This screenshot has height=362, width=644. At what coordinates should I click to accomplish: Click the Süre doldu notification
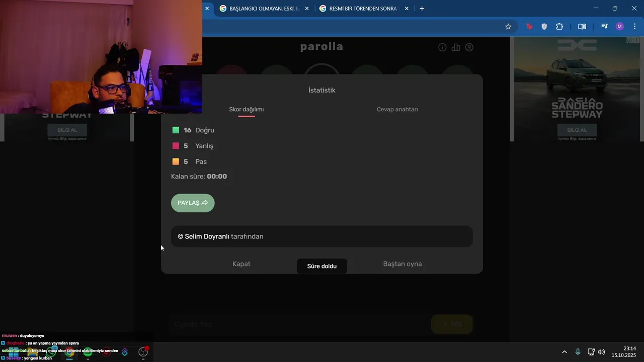click(322, 266)
